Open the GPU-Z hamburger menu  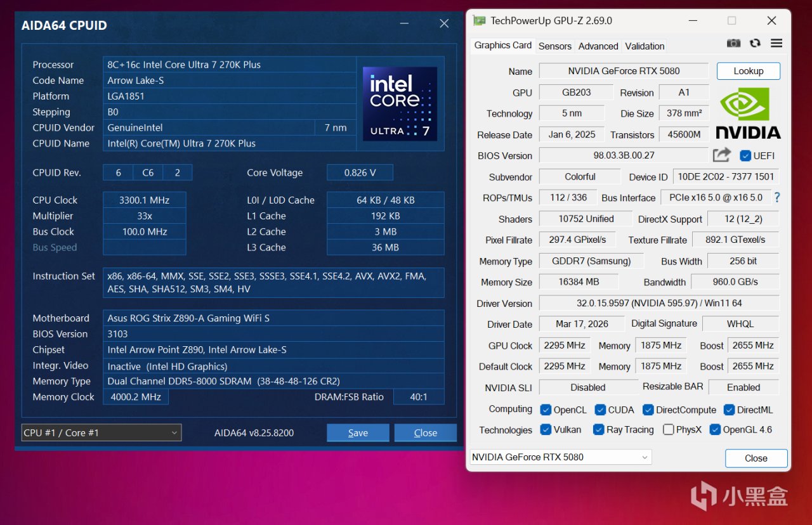(x=776, y=43)
